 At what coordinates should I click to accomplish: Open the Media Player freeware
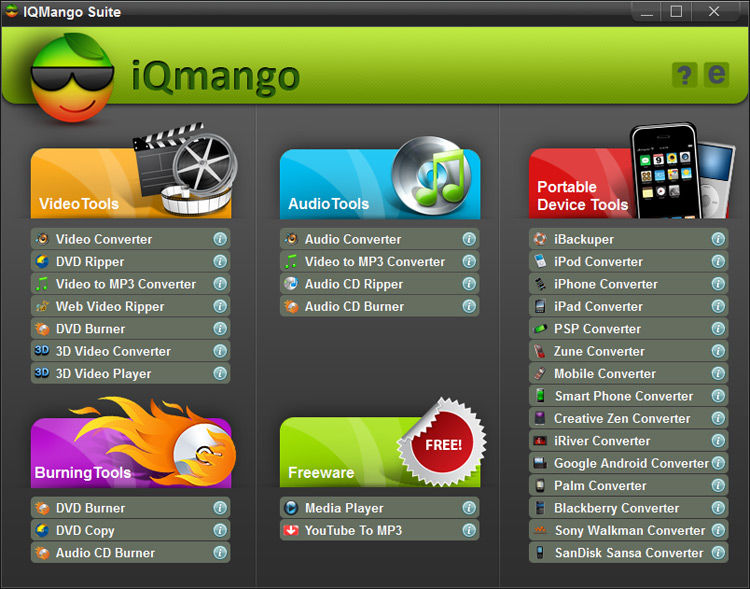pos(380,508)
